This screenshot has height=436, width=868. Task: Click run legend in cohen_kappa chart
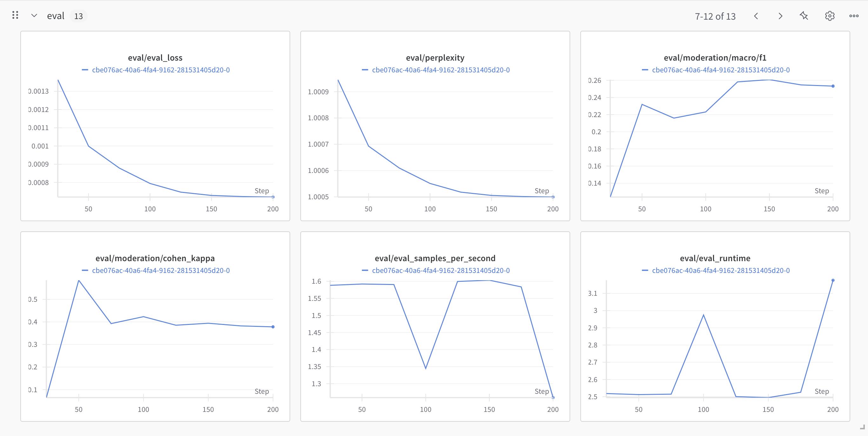[x=161, y=270]
